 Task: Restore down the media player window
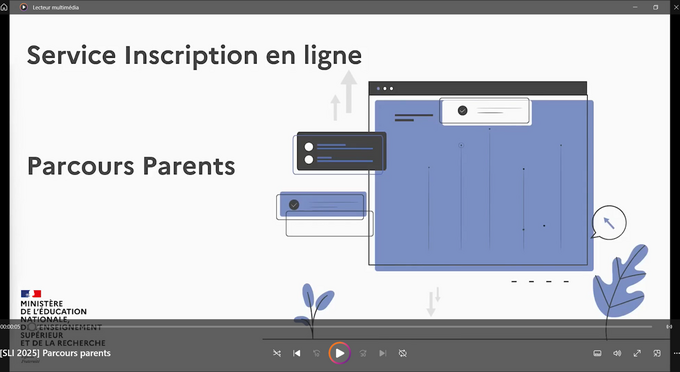(655, 7)
